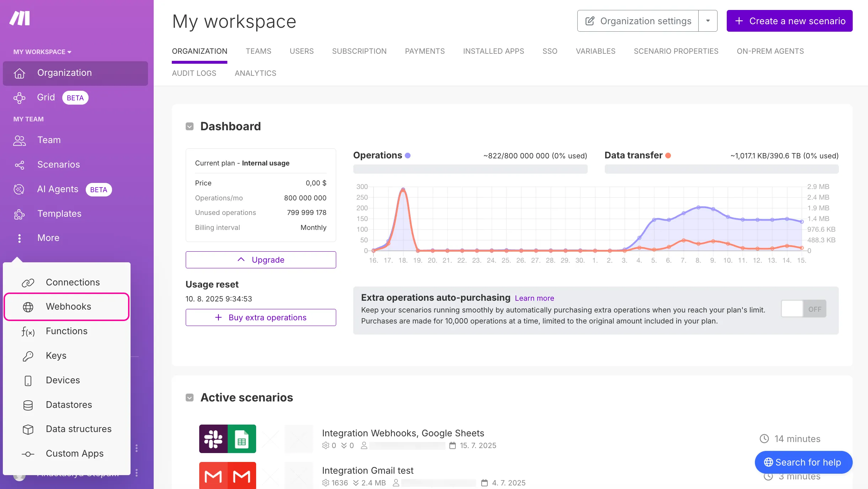The height and width of the screenshot is (489, 868).
Task: Open Functions via its f(x) icon
Action: click(x=28, y=332)
